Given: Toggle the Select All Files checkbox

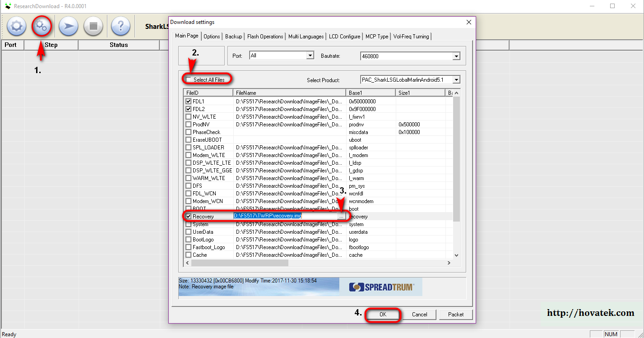Looking at the screenshot, I should click(x=189, y=80).
